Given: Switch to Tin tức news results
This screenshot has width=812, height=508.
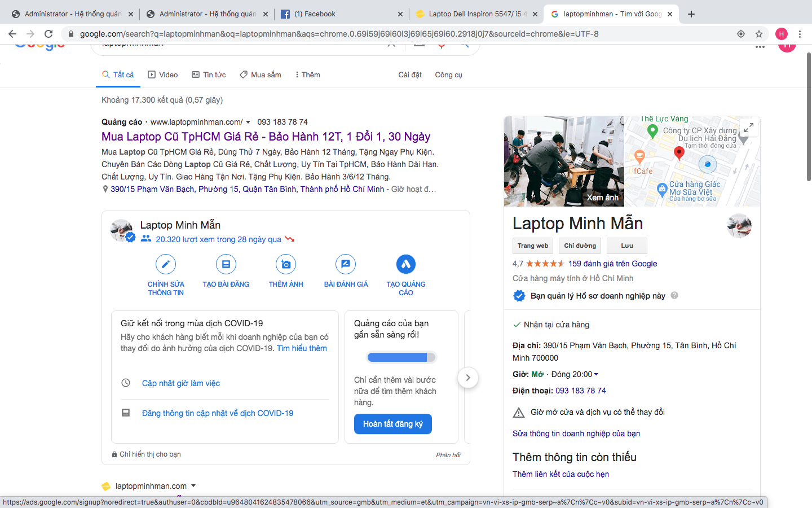Looking at the screenshot, I should tap(209, 75).
